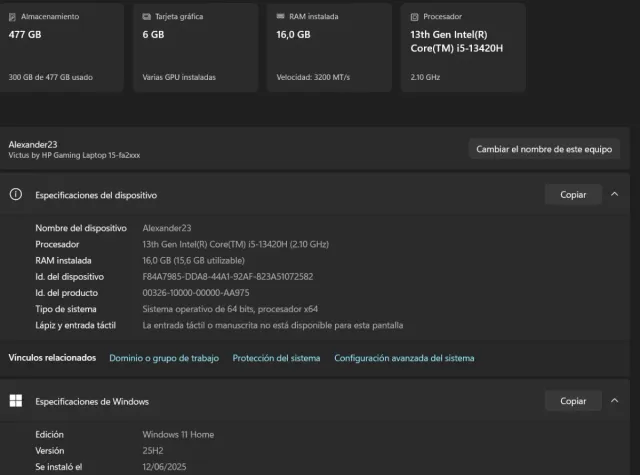This screenshot has width=640, height=475.
Task: Click the Vínculos relacionados label
Action: pyautogui.click(x=52, y=358)
